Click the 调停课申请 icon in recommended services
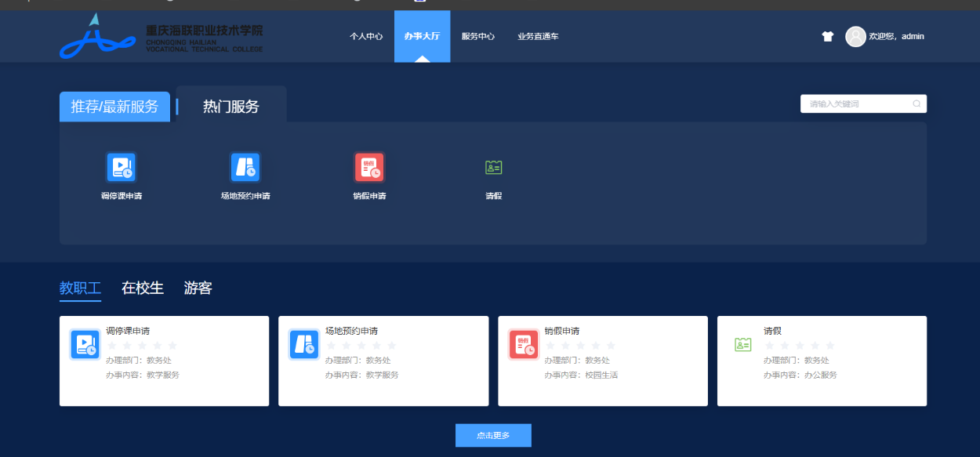Viewport: 980px width, 457px height. point(122,167)
